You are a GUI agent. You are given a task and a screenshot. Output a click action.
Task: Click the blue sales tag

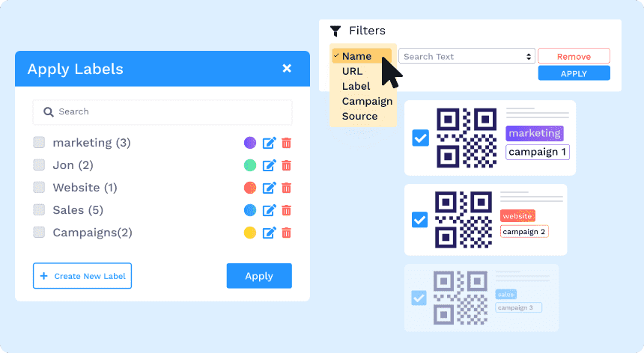(x=505, y=294)
